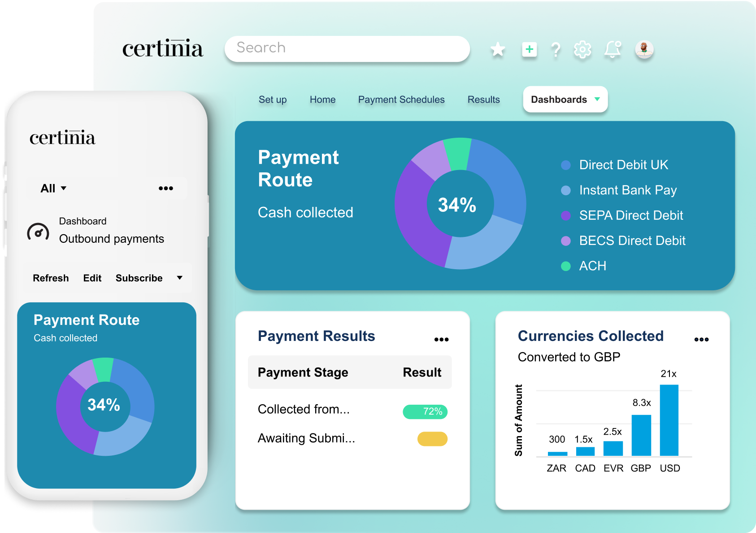Click the 21x value label
The width and height of the screenshot is (756, 533).
[x=669, y=374]
